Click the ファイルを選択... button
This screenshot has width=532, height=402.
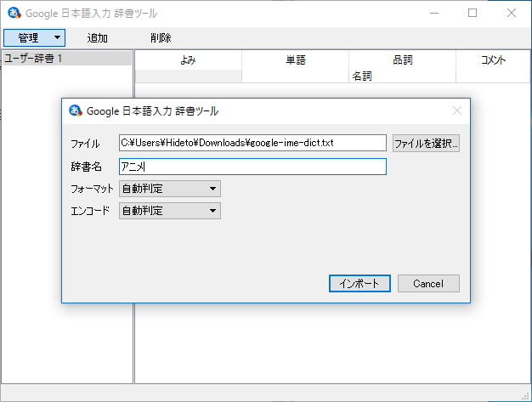[426, 143]
